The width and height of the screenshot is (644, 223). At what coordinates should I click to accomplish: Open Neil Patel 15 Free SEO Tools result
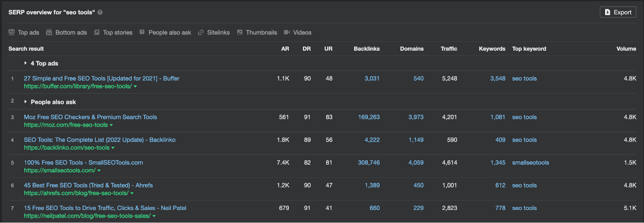pyautogui.click(x=105, y=208)
